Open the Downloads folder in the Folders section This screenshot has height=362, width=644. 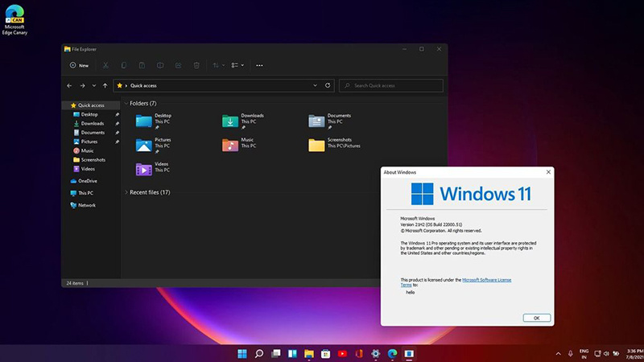tap(231, 121)
